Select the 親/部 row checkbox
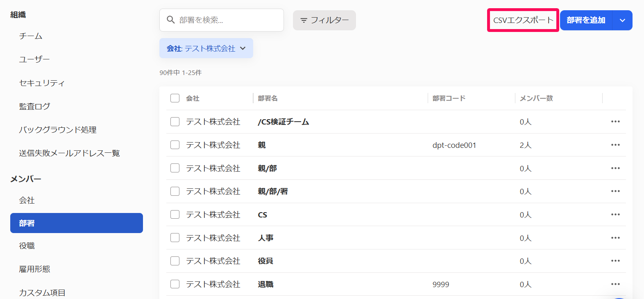Screen dimensions: 644x299 coord(175,168)
